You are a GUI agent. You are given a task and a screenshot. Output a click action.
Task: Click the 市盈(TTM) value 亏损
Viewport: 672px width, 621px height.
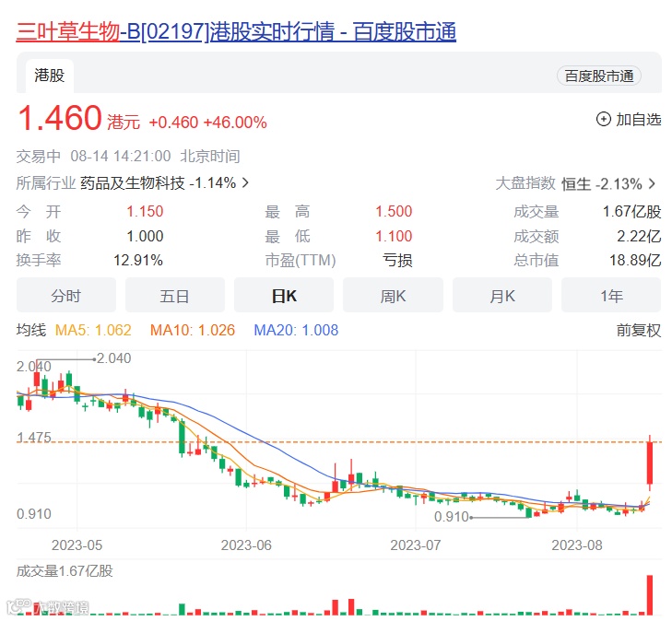(397, 261)
